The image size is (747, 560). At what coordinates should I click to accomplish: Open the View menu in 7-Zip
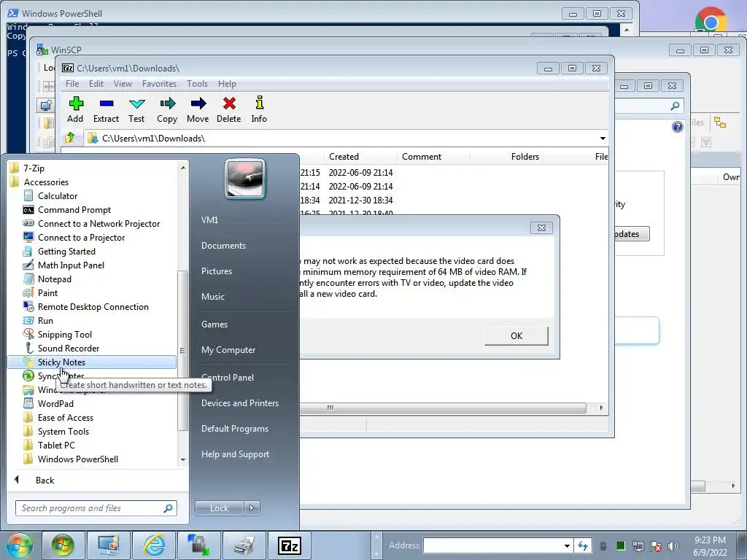123,83
